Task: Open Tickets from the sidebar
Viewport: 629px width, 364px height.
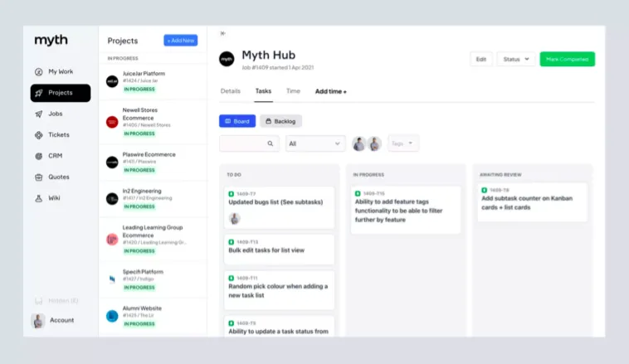Action: pyautogui.click(x=61, y=135)
